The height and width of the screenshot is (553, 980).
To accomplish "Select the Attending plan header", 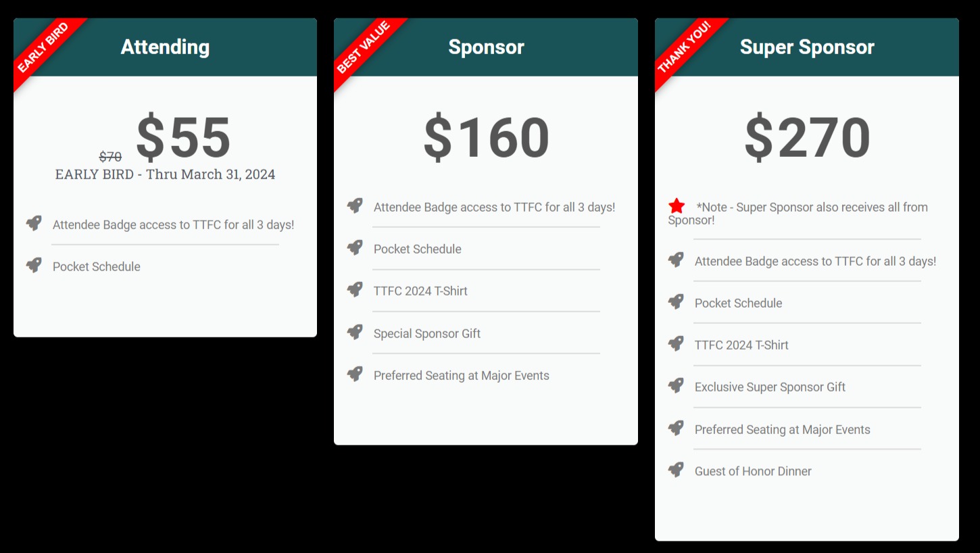I will [x=165, y=47].
